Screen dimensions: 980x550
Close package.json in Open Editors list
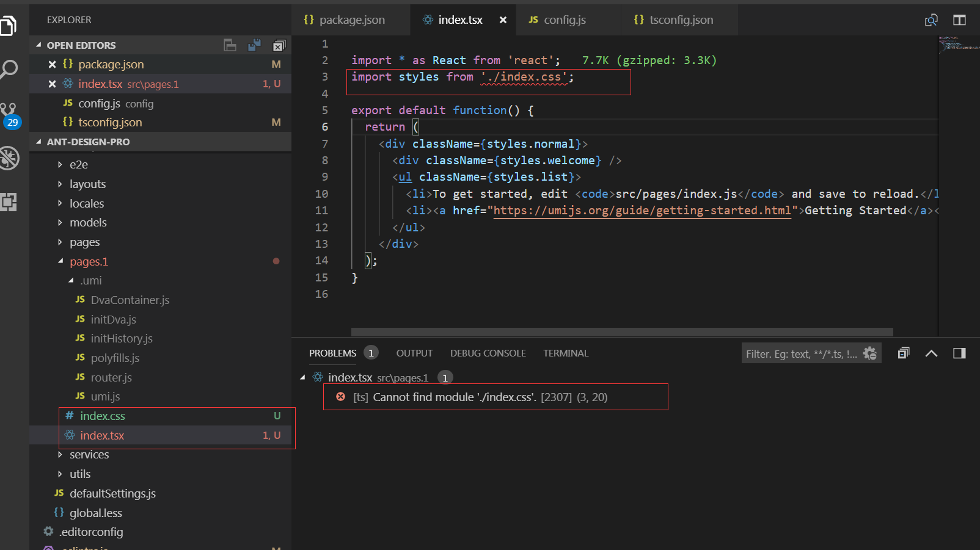(52, 64)
